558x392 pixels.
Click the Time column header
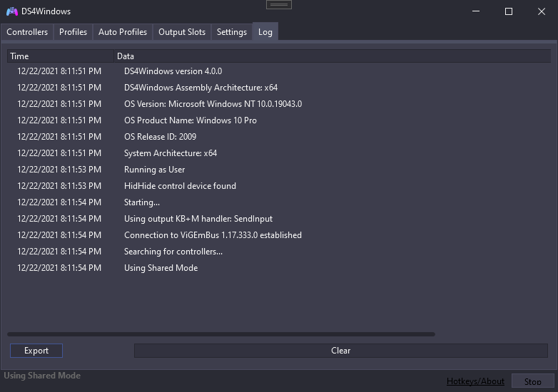pyautogui.click(x=61, y=56)
